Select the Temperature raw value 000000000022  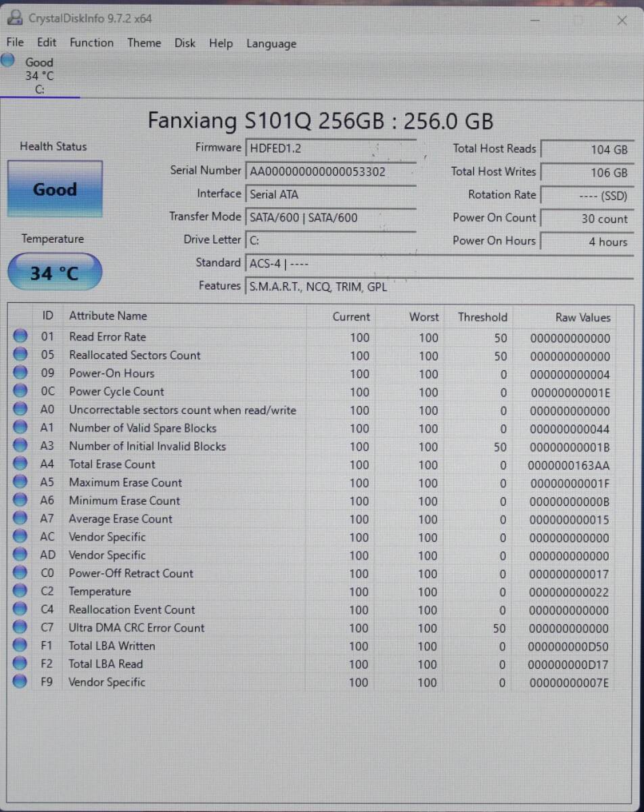(x=570, y=592)
